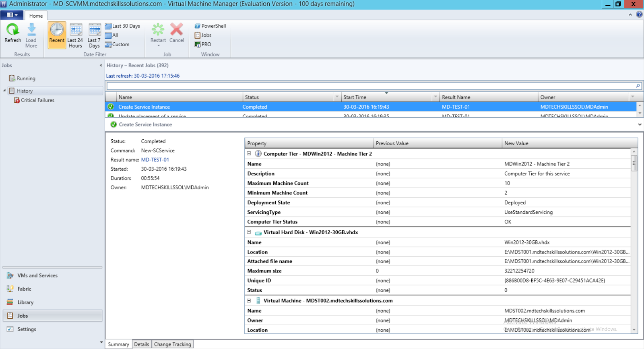Select the Unique ID property row
Viewport: 644px width, 349px height.
coord(438,281)
